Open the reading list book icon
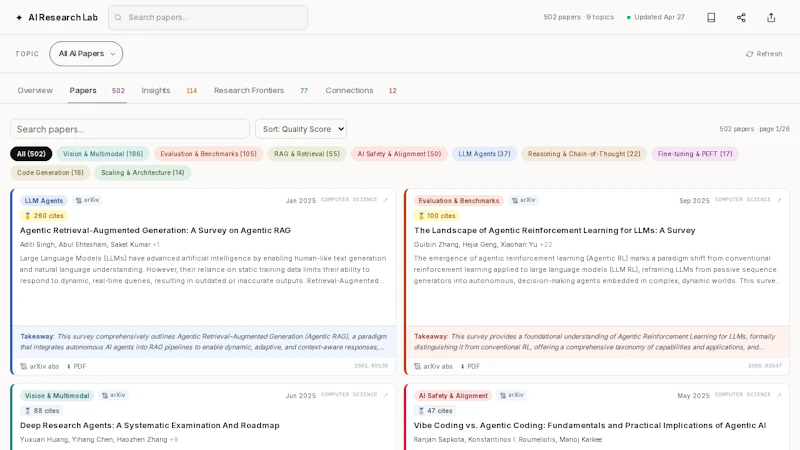 [711, 17]
